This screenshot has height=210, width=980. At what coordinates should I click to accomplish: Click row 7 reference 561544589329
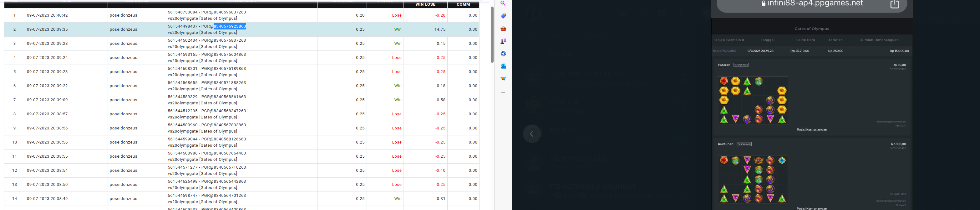coord(183,97)
